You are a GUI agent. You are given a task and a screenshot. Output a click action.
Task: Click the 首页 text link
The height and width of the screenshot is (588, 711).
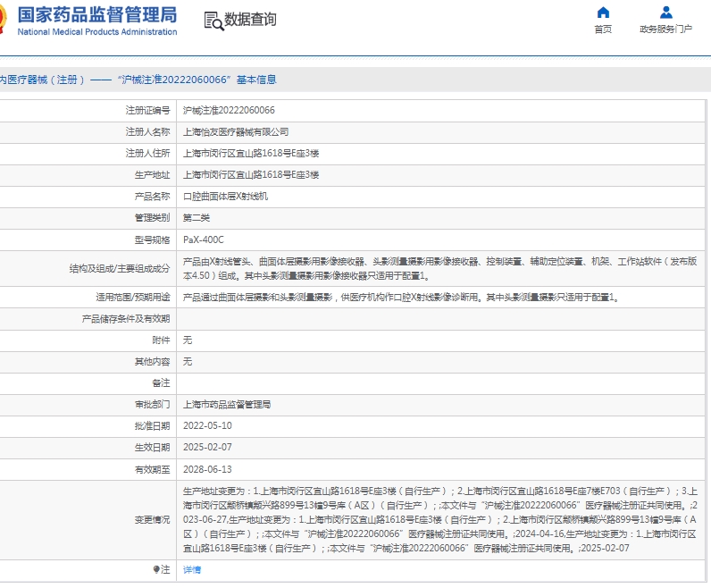(603, 29)
